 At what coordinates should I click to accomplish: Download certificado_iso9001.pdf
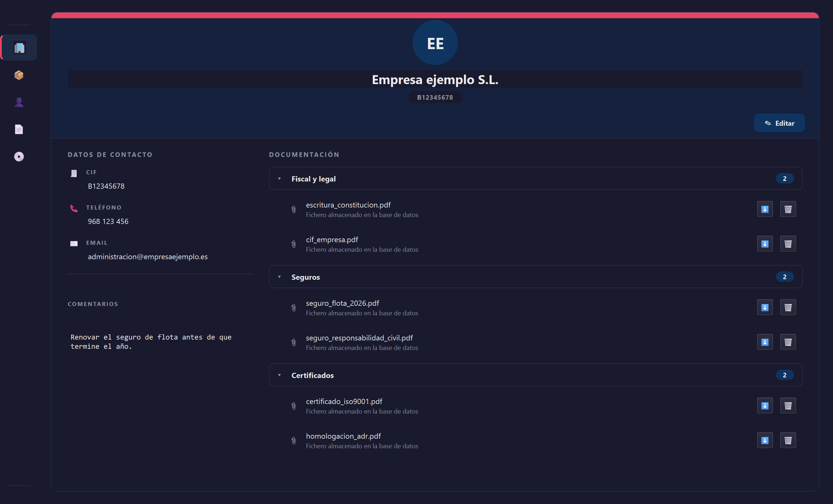(765, 406)
